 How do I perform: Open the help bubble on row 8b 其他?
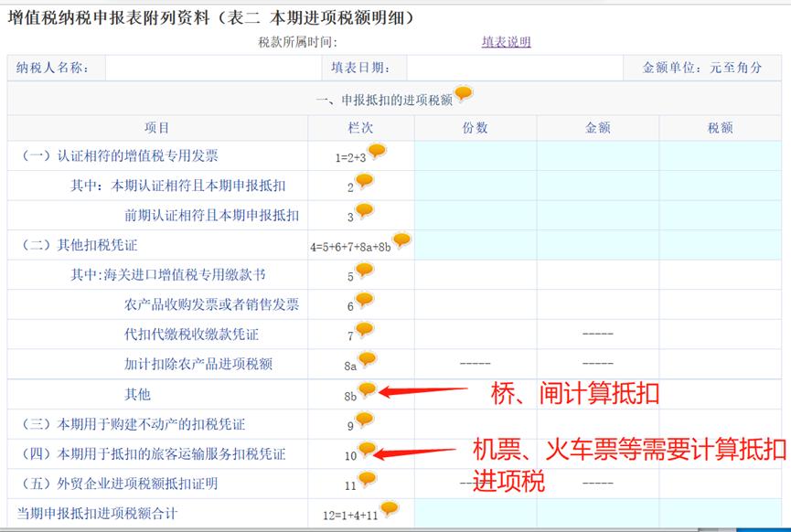tap(369, 390)
